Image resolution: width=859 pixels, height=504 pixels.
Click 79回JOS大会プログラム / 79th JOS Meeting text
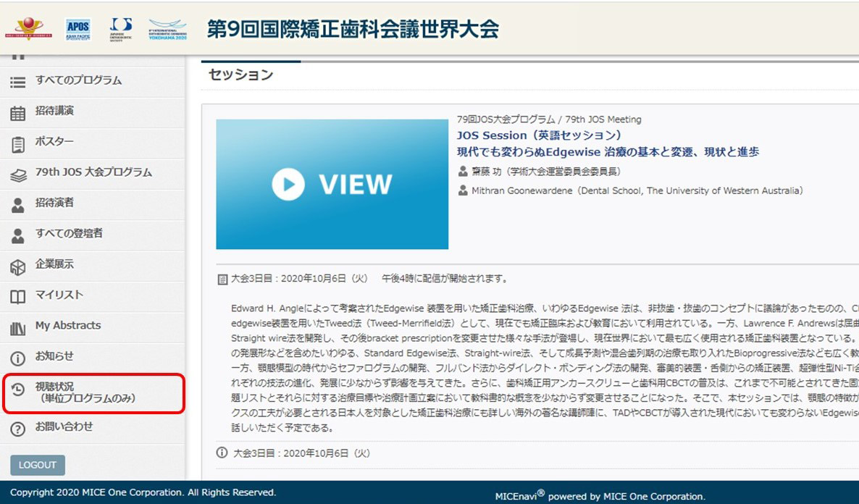[549, 119]
